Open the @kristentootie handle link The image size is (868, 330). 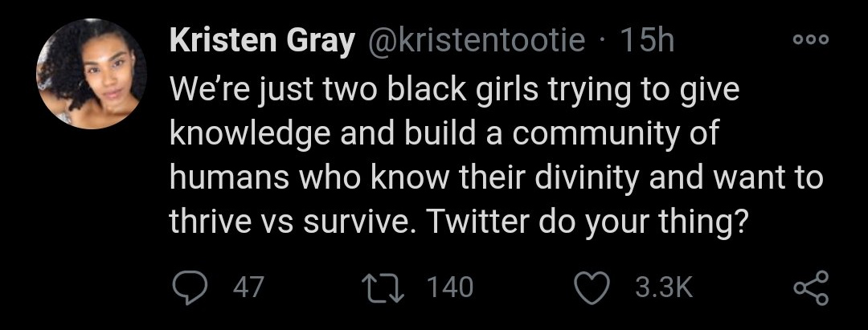pos(475,40)
